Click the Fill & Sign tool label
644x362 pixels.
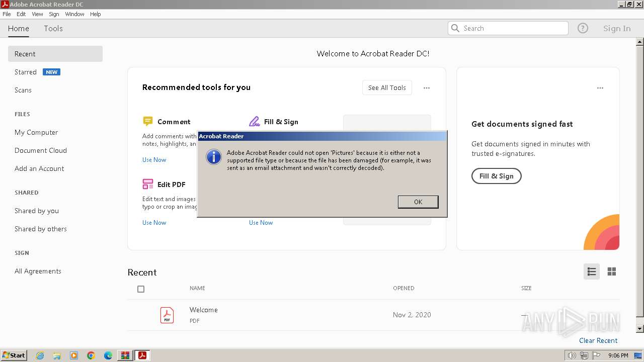pos(281,122)
